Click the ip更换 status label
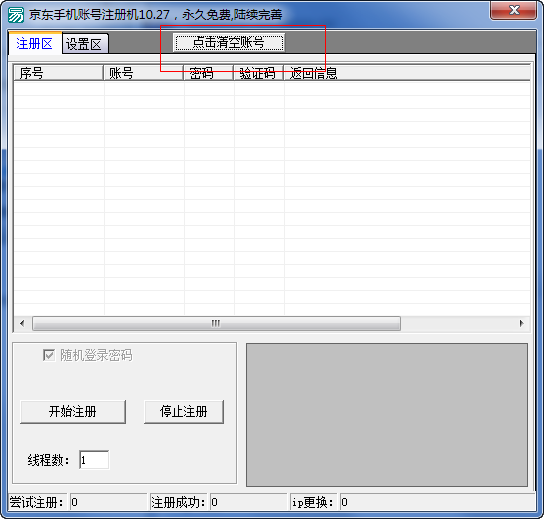This screenshot has height=519, width=544. tap(313, 502)
